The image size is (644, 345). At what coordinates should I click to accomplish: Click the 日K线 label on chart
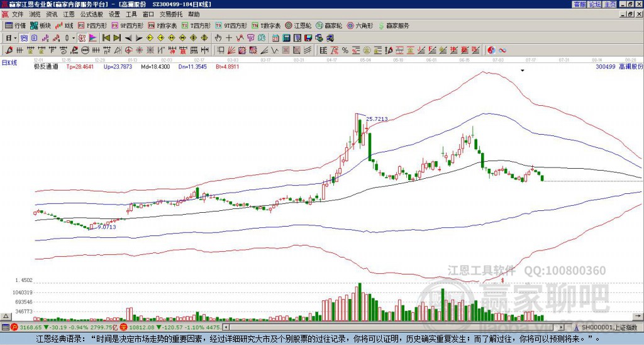point(9,62)
